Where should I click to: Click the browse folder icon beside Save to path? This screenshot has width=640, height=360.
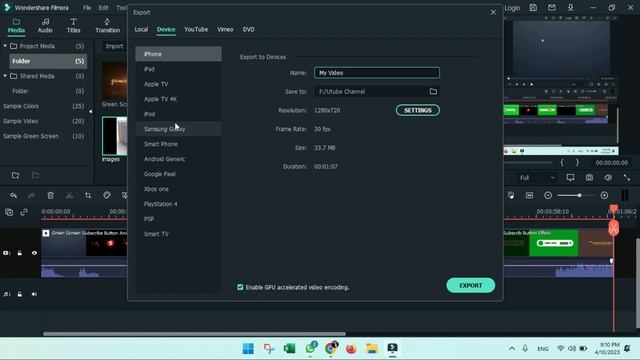(433, 91)
